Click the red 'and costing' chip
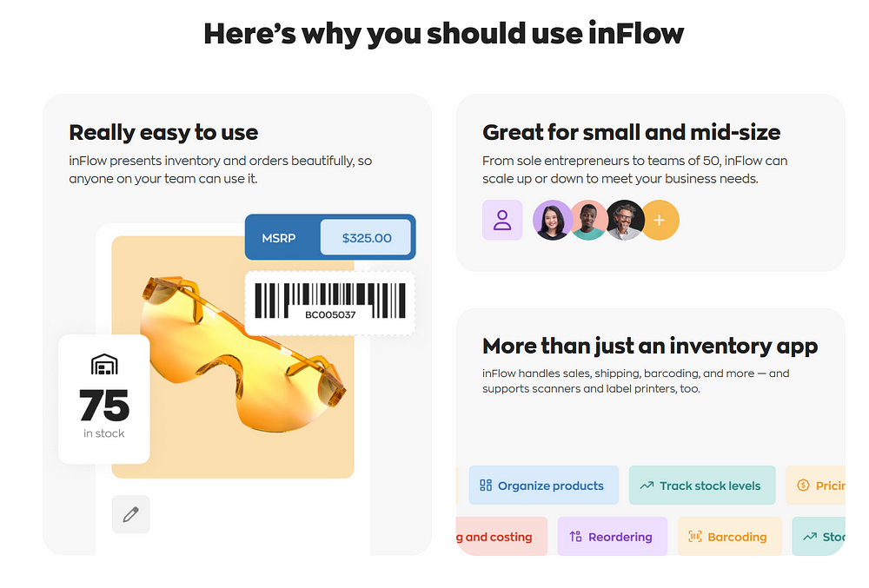This screenshot has height=588, width=869. point(501,537)
